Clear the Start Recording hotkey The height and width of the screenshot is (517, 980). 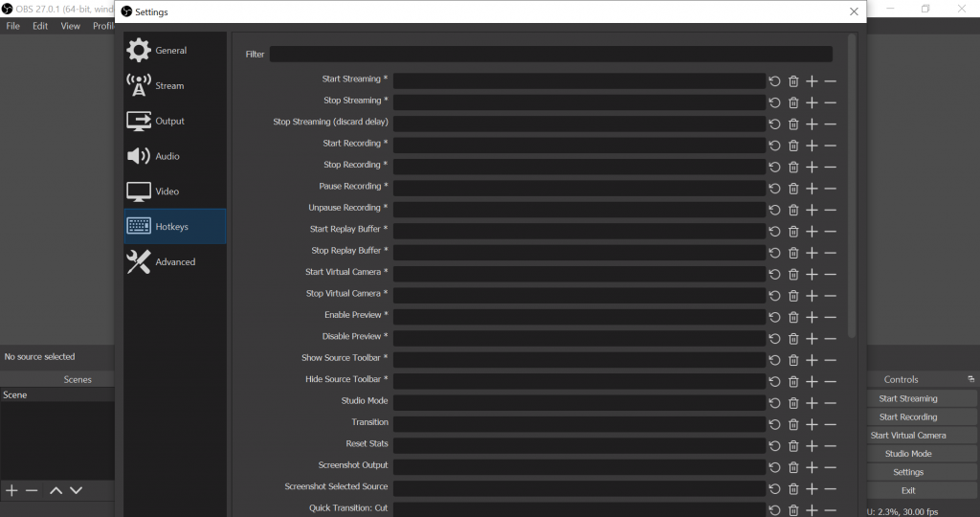tap(793, 146)
